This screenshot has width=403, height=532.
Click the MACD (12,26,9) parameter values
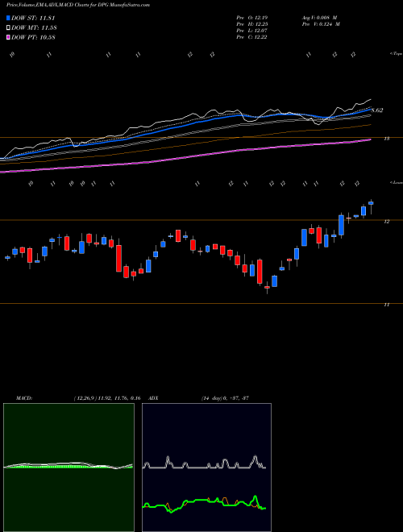coord(107,398)
